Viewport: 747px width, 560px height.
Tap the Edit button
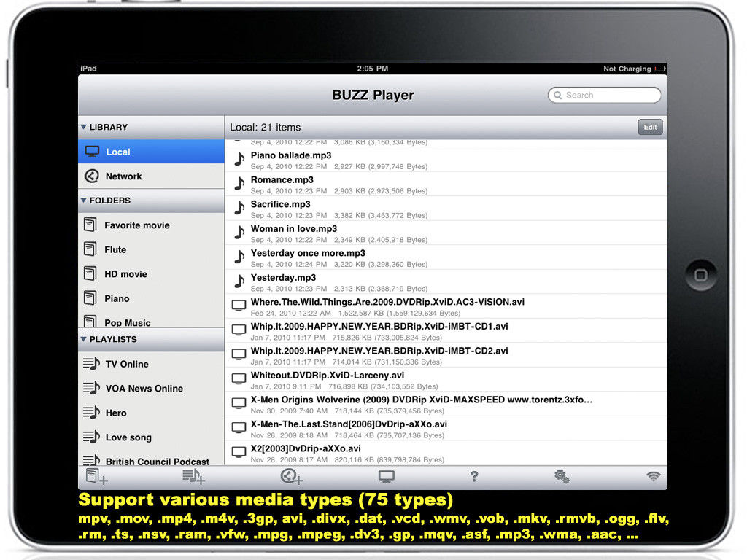point(650,127)
